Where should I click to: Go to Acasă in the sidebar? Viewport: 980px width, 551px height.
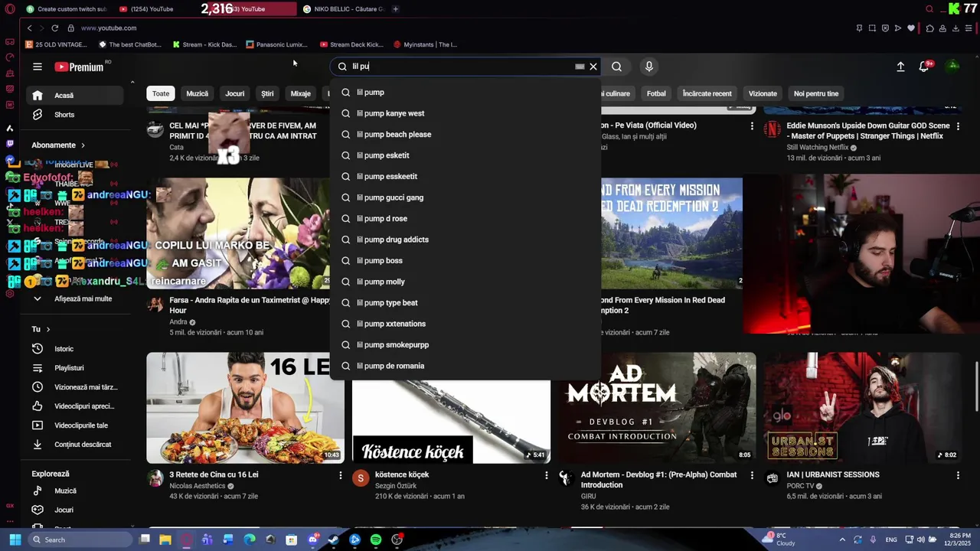74,96
